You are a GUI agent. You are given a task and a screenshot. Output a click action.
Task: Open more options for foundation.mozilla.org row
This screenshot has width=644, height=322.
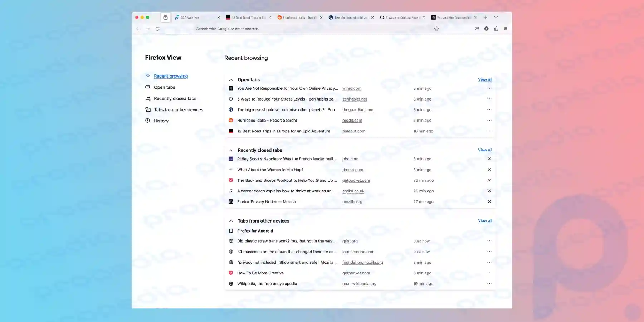[489, 262]
